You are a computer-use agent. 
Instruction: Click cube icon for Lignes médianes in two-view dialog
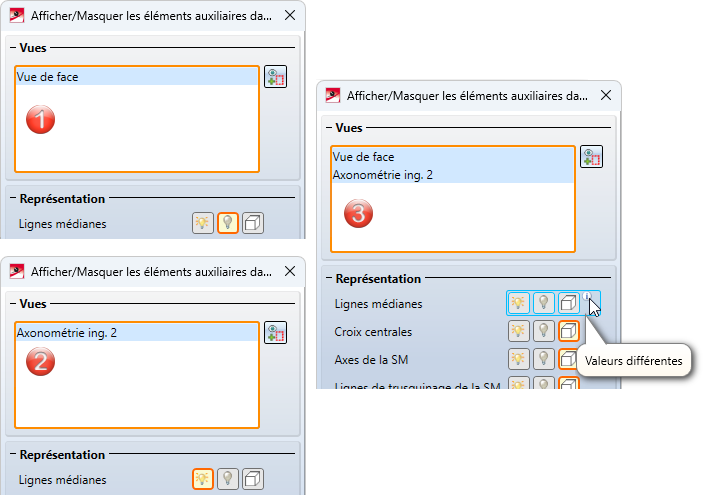pyautogui.click(x=569, y=303)
